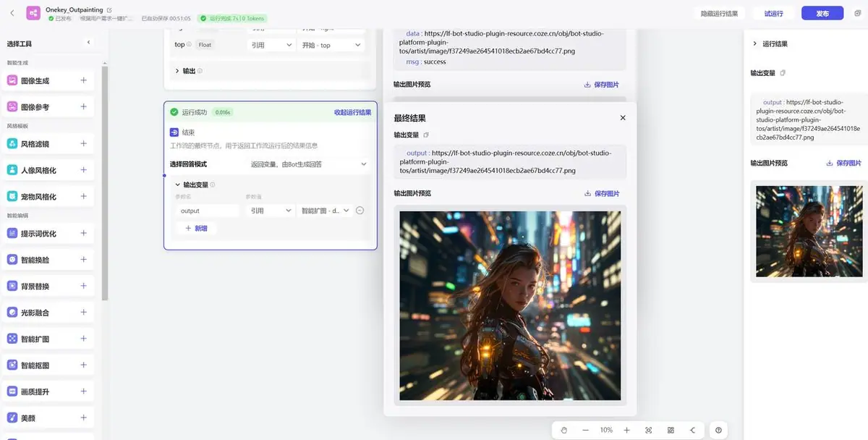
Task: Save image via 保存图片 in right sidebar
Action: [x=844, y=163]
